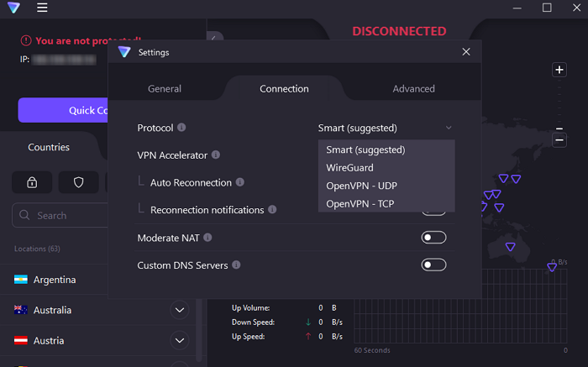Click the VPN Accelerator info icon

216,155
